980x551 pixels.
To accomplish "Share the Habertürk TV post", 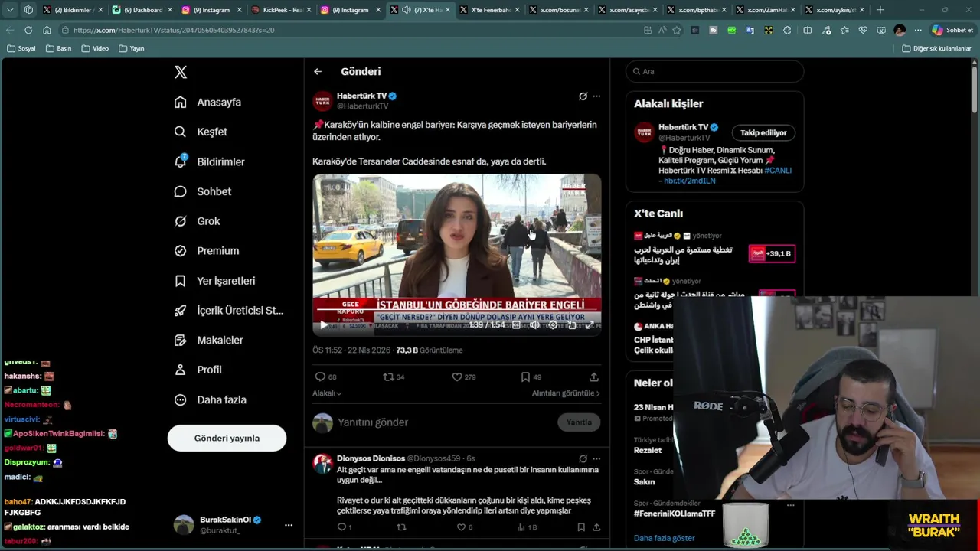I will click(594, 377).
